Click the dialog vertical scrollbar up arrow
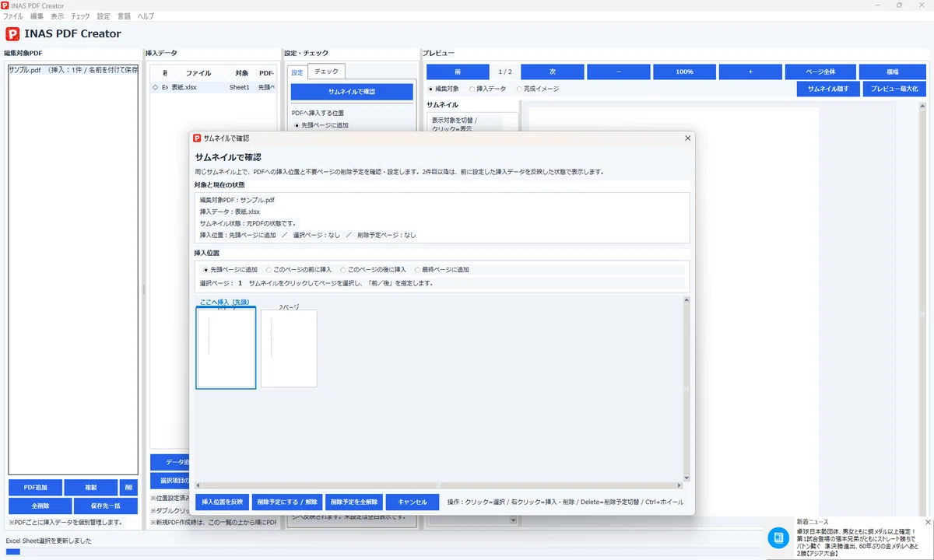 686,299
